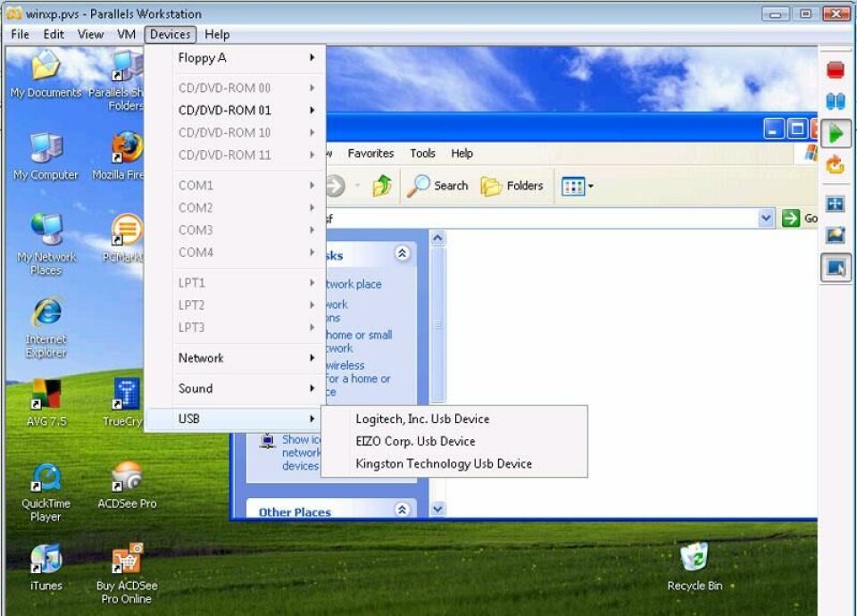
Task: Open Parallels Help menu
Action: [217, 35]
